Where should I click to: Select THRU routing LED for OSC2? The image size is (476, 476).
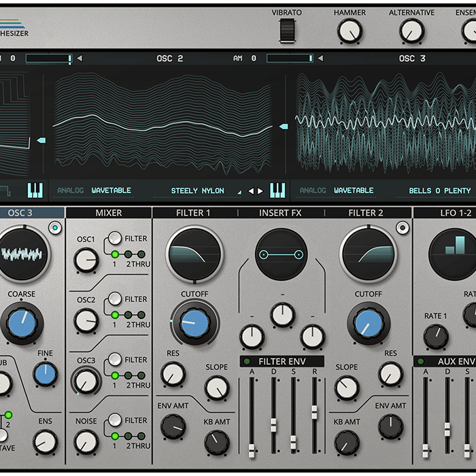point(141,315)
